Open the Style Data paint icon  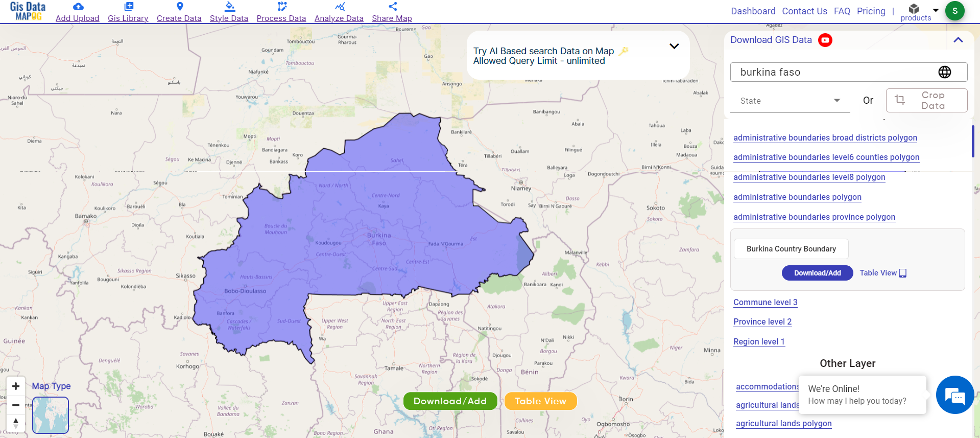pyautogui.click(x=229, y=7)
